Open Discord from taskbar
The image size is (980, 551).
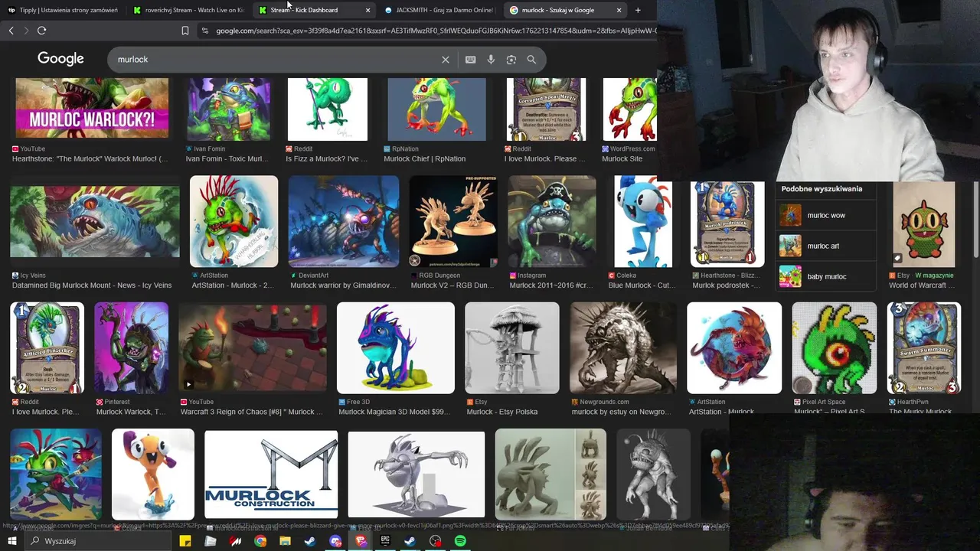pyautogui.click(x=335, y=541)
